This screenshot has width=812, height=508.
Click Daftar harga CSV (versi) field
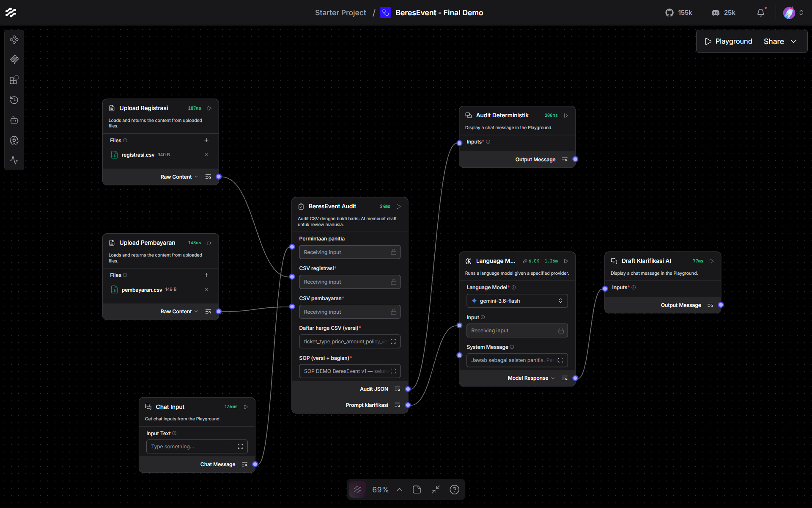tap(349, 342)
